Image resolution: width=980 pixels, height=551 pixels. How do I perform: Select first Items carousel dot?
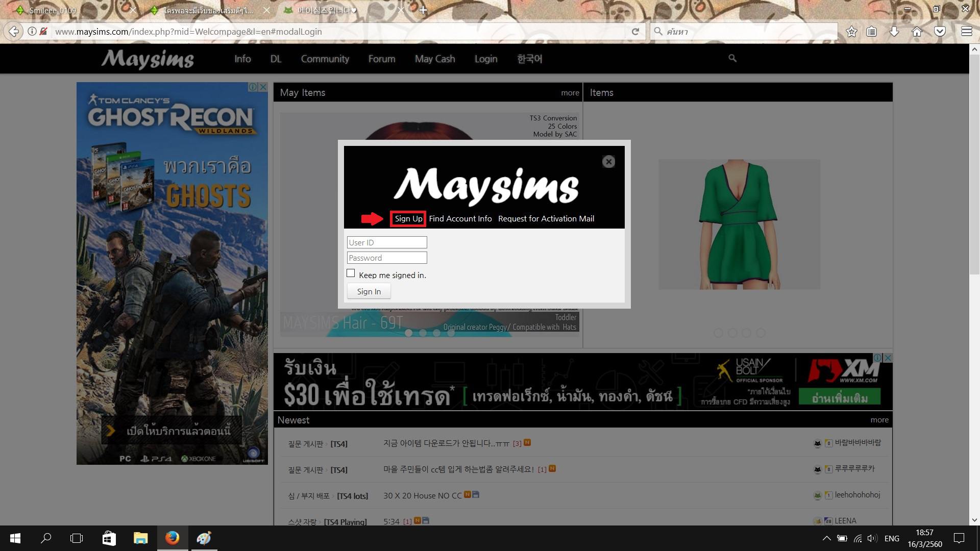point(718,333)
